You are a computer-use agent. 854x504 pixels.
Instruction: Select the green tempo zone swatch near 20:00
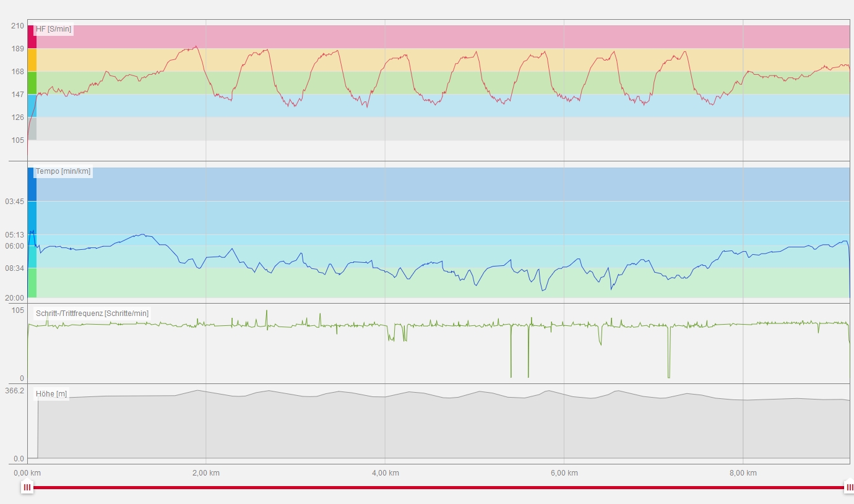tap(32, 283)
